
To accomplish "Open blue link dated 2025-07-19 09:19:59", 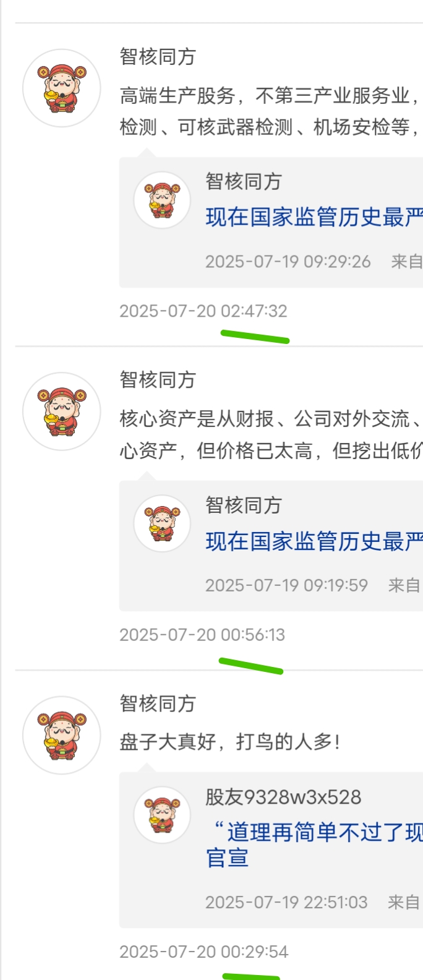I will [314, 541].
